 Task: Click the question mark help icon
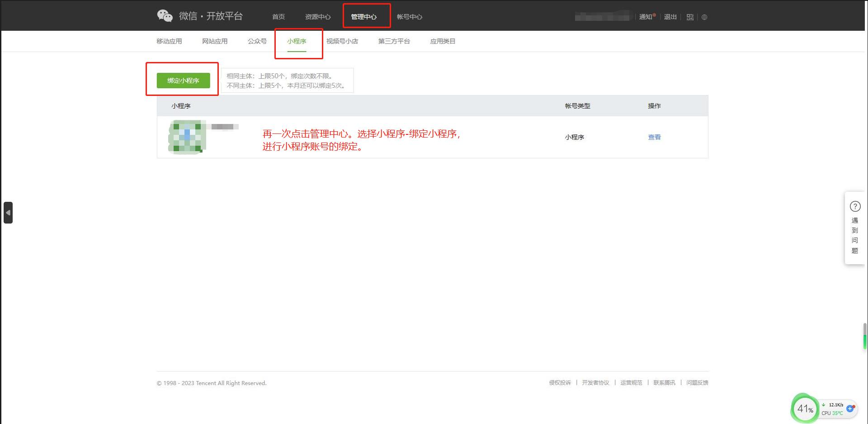[x=855, y=206]
